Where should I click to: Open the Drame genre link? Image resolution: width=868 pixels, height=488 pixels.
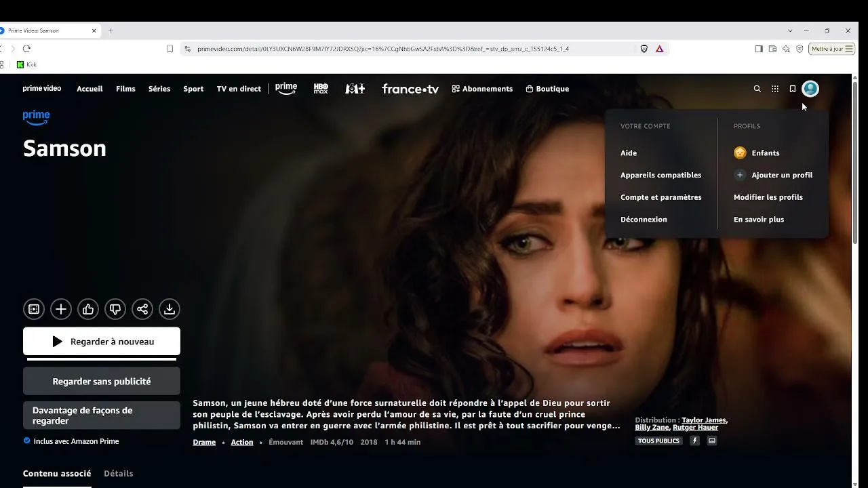click(204, 442)
